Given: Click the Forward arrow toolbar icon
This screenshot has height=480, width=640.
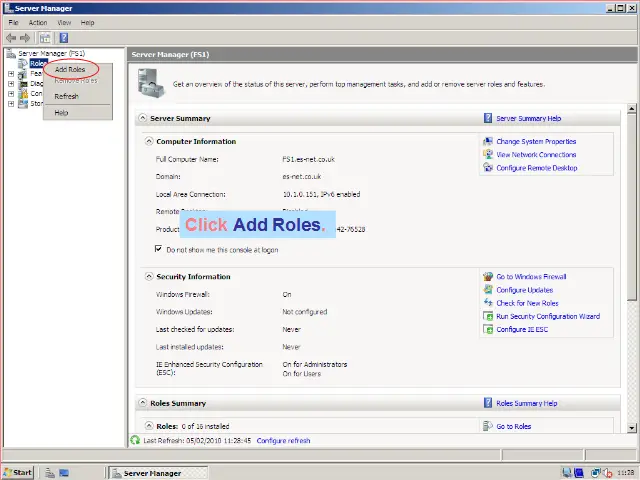Looking at the screenshot, I should click(25, 38).
